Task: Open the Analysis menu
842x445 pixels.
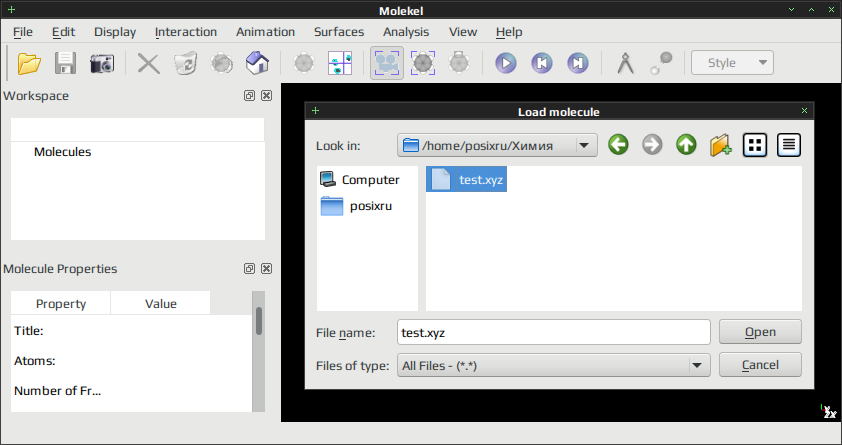Action: (406, 32)
